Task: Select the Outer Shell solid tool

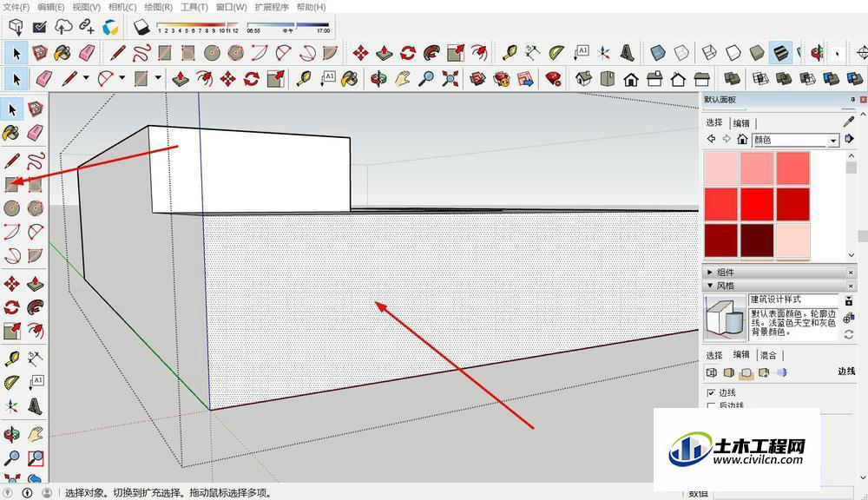Action: pos(733,79)
